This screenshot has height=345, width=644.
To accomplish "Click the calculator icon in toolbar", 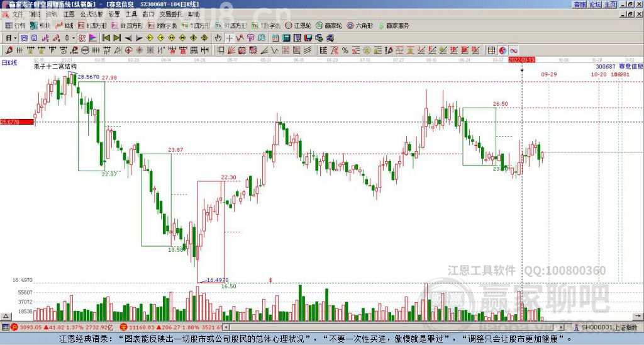I will click(286, 38).
